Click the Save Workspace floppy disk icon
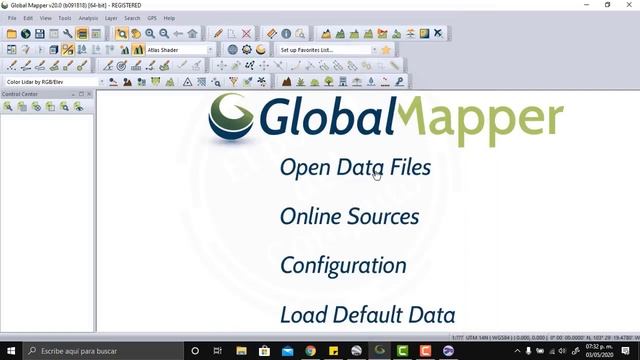Screen dimensions: 640x360 [40, 34]
